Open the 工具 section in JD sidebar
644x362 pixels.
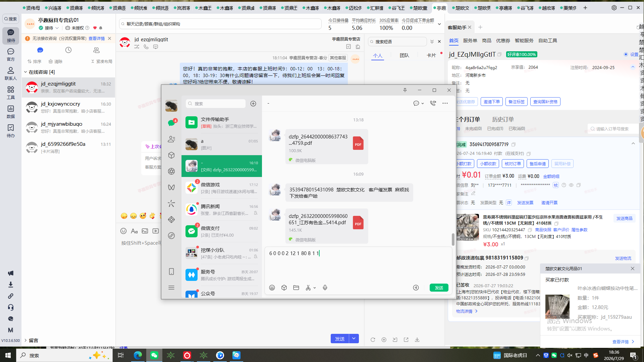coord(11,93)
